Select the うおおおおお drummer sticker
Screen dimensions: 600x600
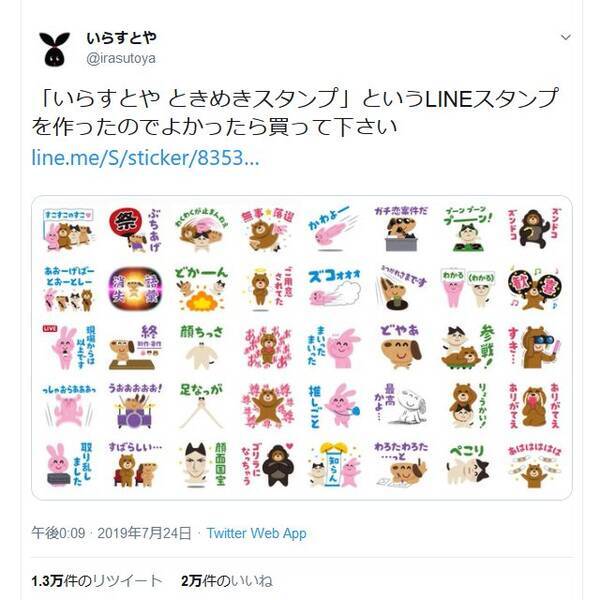coord(135,406)
